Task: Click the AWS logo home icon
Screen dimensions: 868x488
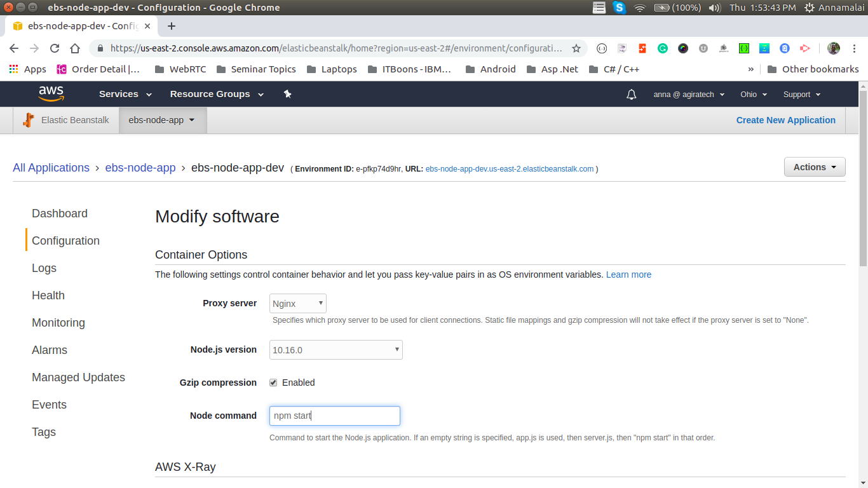Action: [51, 94]
